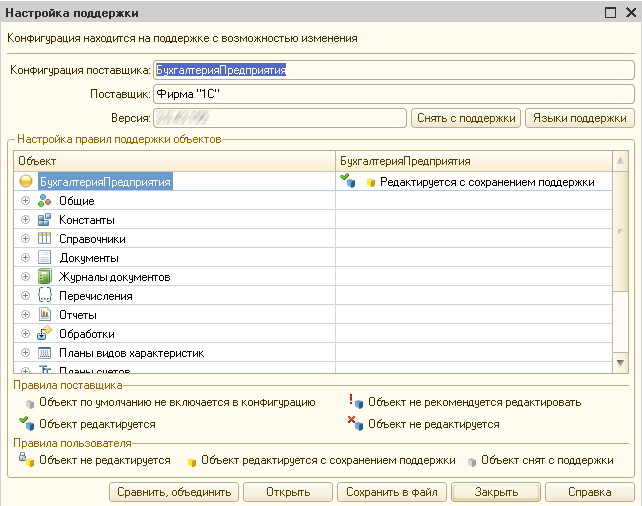Click the Константы tree icon
Viewport: 642px width, 506px height.
44,220
